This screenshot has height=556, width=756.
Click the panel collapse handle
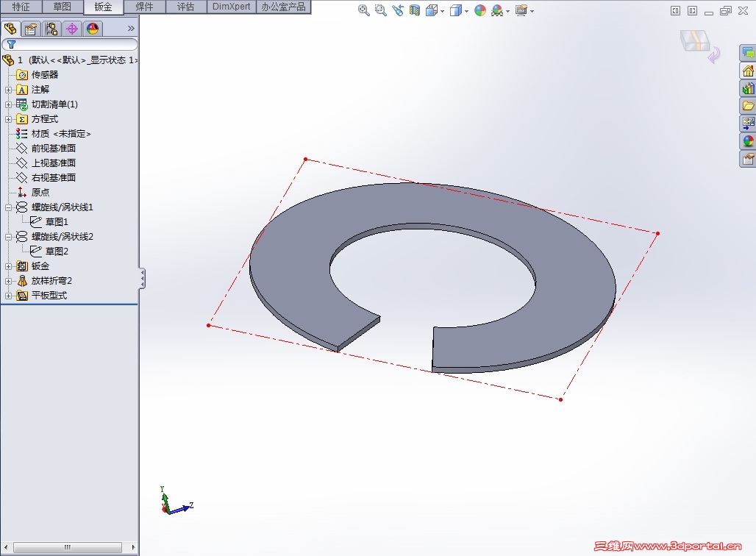click(x=142, y=279)
